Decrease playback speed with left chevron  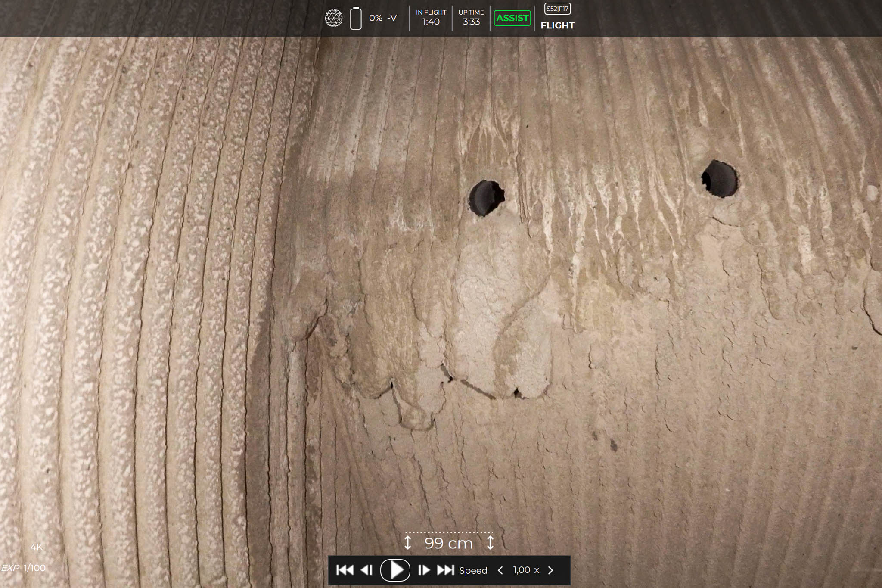(x=500, y=570)
